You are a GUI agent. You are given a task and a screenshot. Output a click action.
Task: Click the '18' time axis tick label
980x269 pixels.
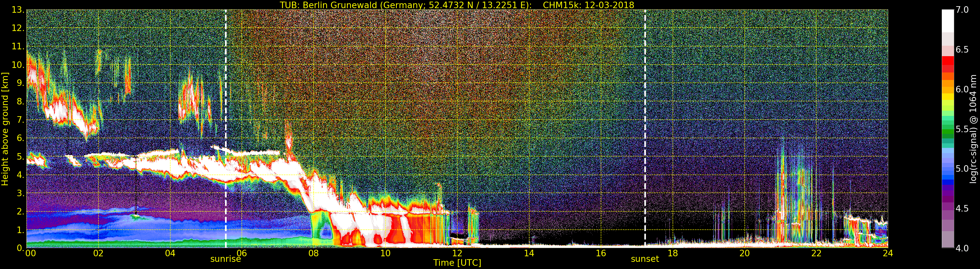[673, 253]
